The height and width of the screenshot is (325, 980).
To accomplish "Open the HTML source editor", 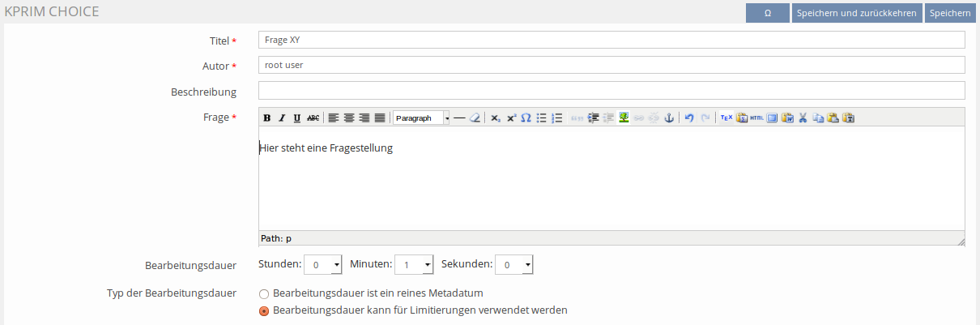I will click(756, 118).
